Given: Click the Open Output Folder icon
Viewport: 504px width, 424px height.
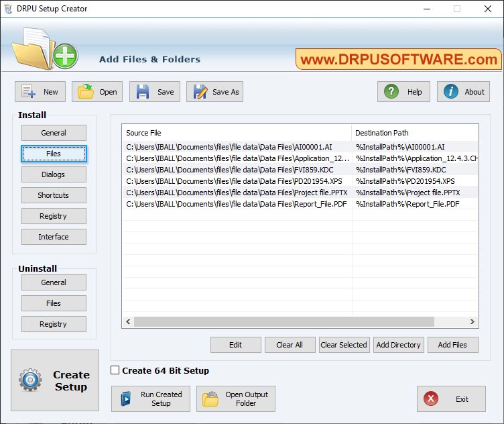Looking at the screenshot, I should pos(210,399).
